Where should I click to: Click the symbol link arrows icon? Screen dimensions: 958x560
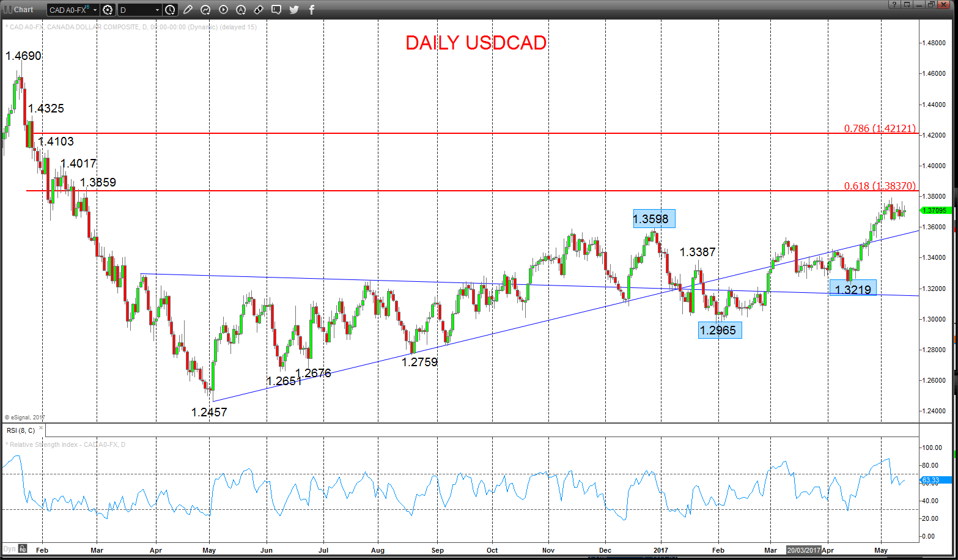coord(259,10)
